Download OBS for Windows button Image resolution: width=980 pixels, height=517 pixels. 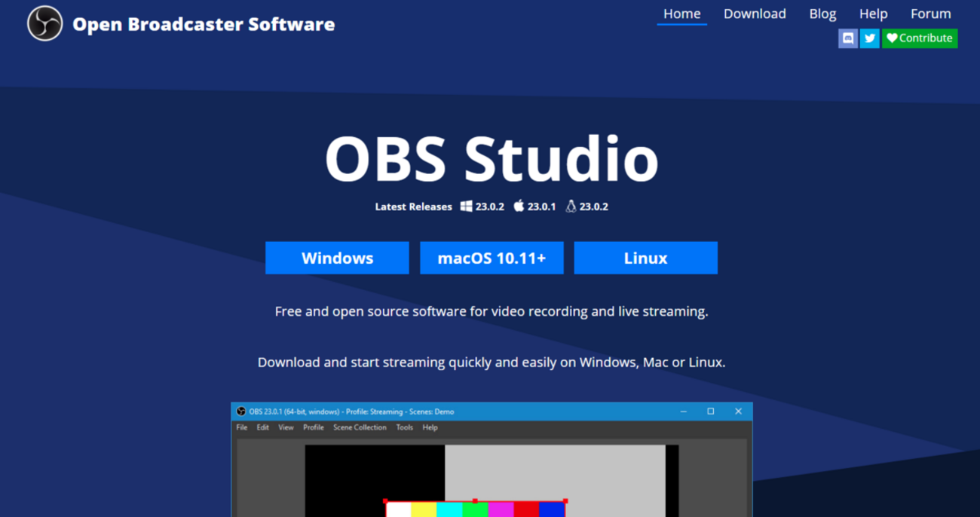[x=337, y=258]
